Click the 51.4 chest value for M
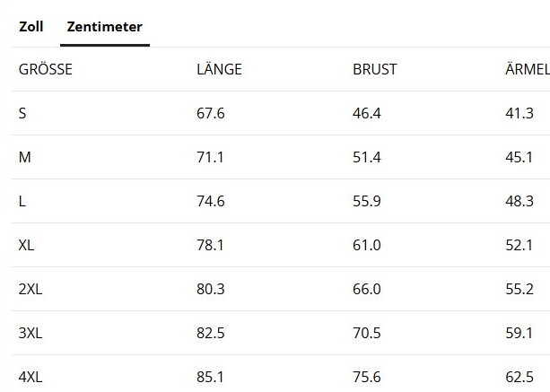Image resolution: width=550 pixels, height=392 pixels. [x=367, y=157]
